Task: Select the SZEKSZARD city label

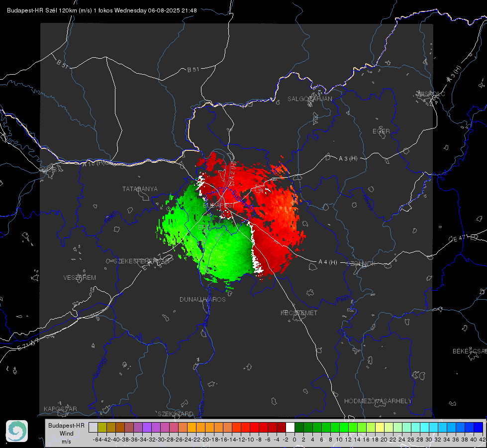Action: pos(176,414)
